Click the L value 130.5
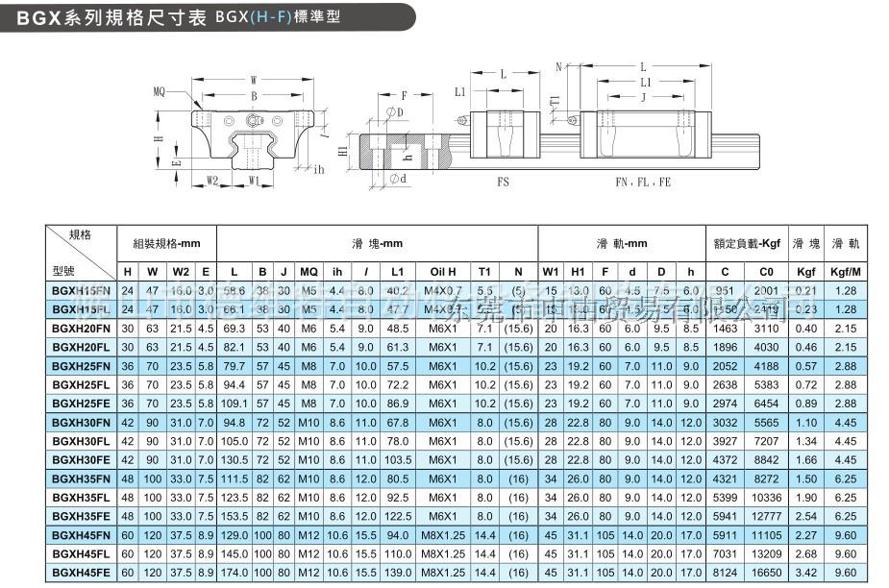 coord(235,460)
